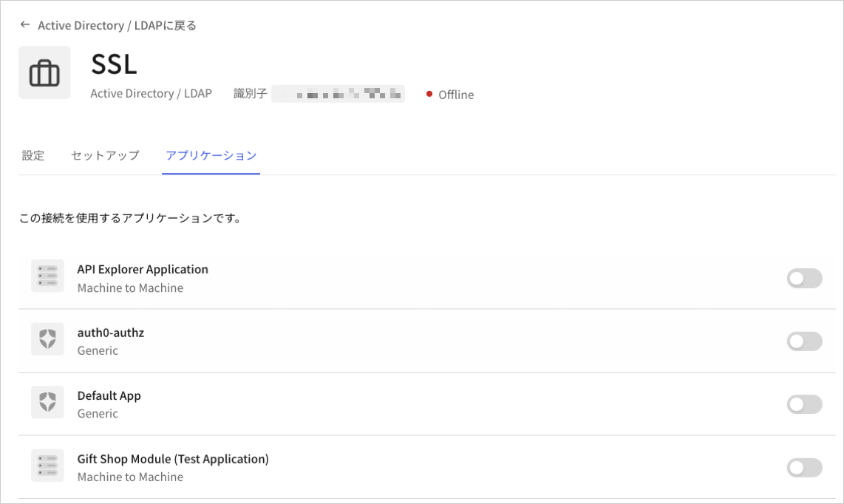Enable the API Explorer Application toggle
This screenshot has width=844, height=504.
804,278
